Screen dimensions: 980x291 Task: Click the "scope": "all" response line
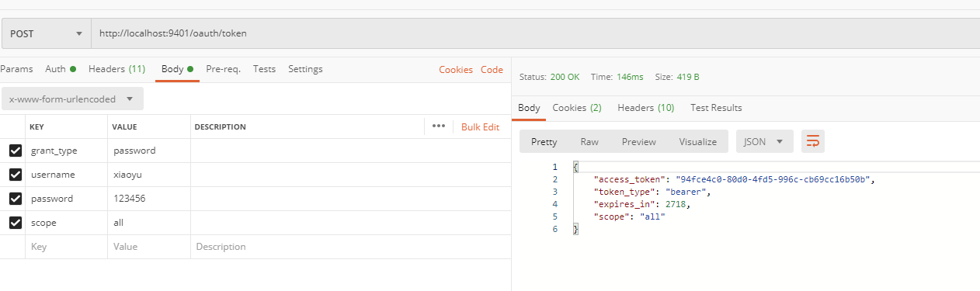pyautogui.click(x=629, y=217)
